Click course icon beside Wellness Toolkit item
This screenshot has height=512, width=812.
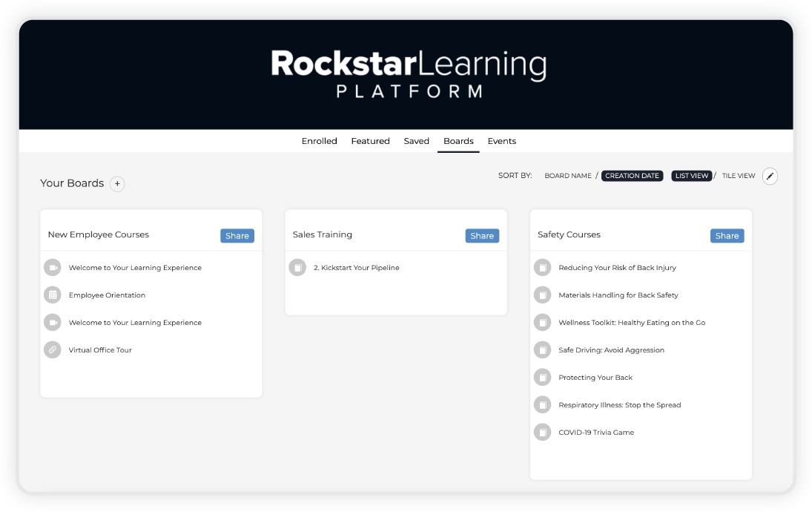click(x=542, y=322)
